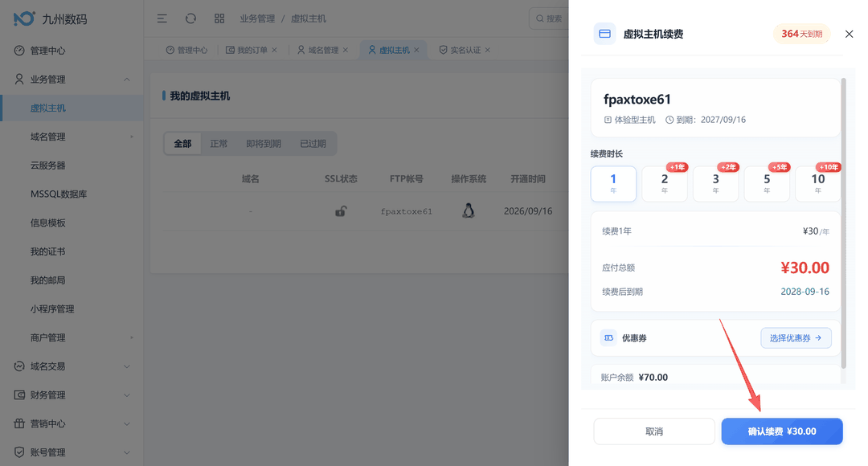868x466 pixels.
Task: Click the Linux penguin OS icon
Action: click(469, 211)
